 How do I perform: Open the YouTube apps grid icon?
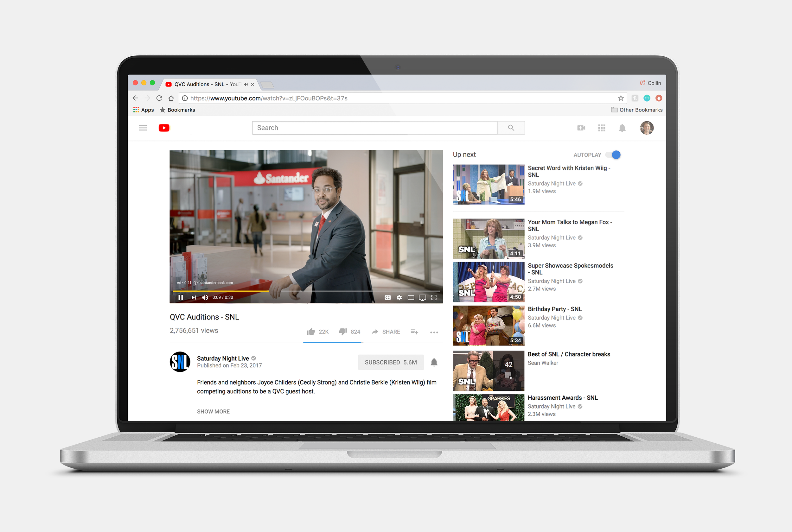tap(602, 128)
